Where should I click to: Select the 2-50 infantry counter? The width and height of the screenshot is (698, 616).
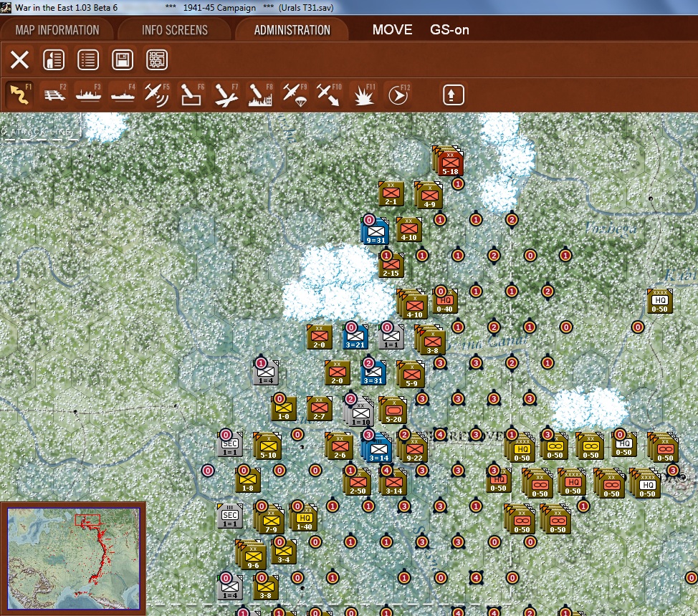tap(358, 483)
